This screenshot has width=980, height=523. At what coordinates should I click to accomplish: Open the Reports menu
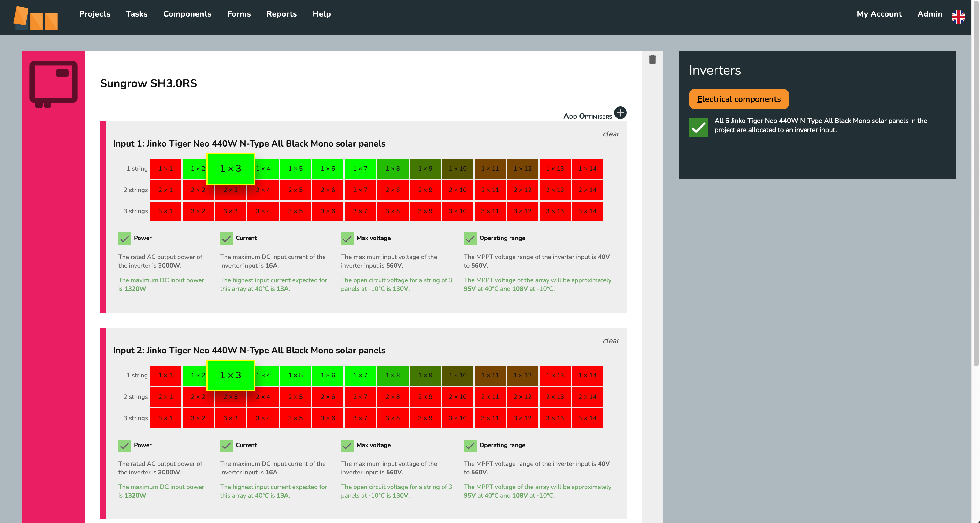(x=281, y=14)
